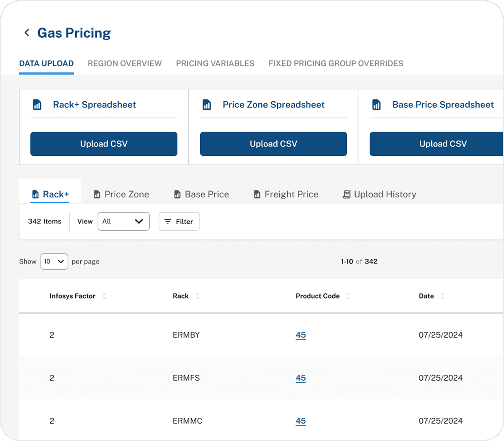Select the Freight Price tab

click(286, 194)
